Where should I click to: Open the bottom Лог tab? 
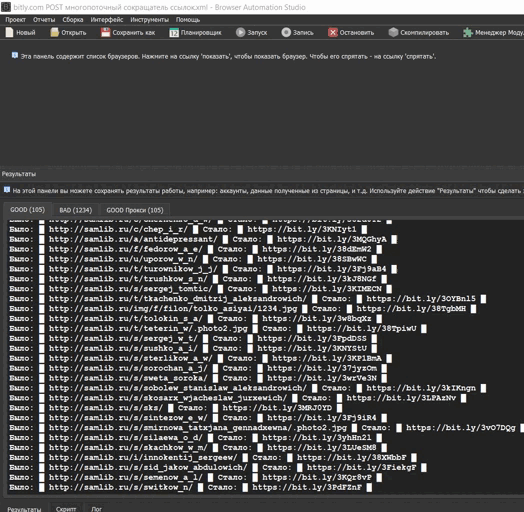click(97, 509)
